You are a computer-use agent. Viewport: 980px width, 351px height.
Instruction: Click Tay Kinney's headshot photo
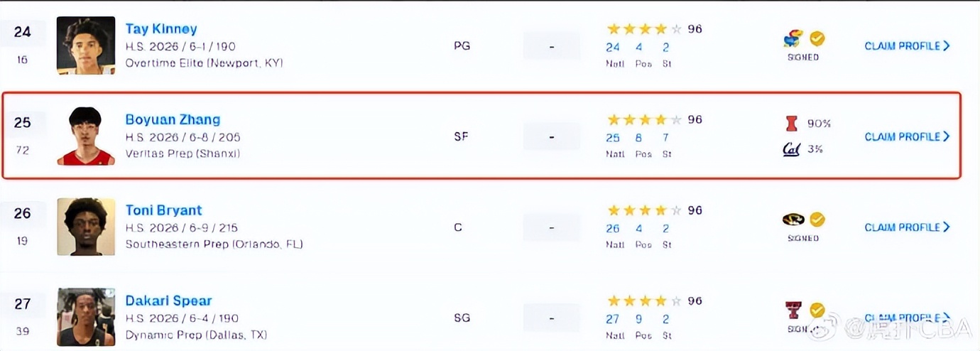(x=86, y=45)
